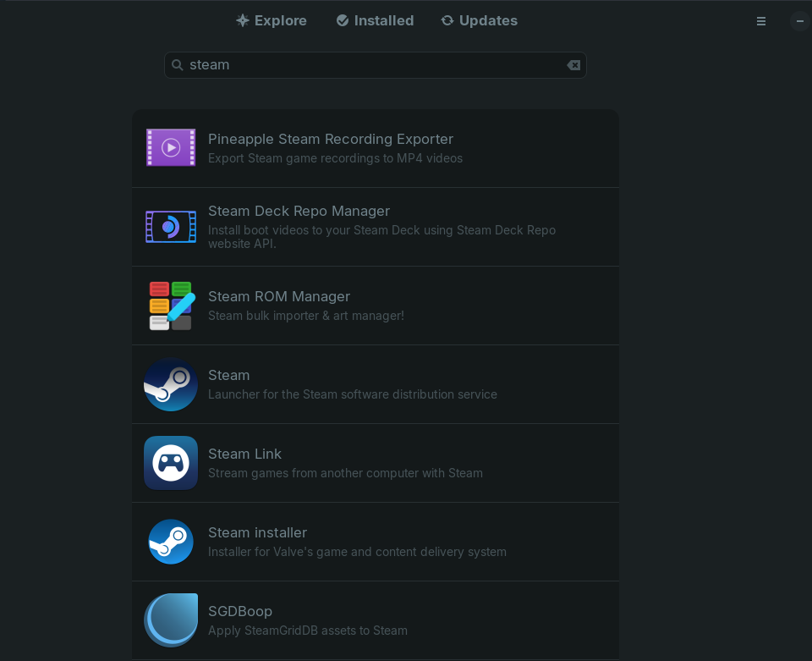Select the Steam Deck Repo Manager description
This screenshot has width=812, height=661.
pyautogui.click(x=381, y=237)
